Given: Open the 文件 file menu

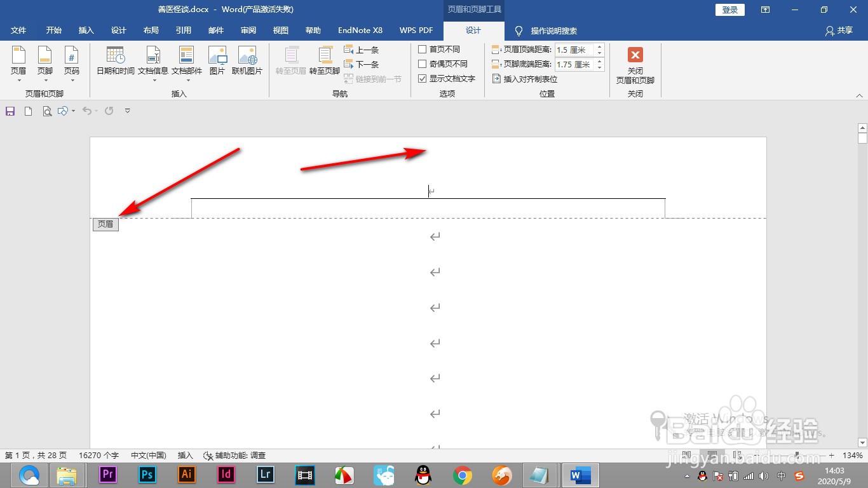Looking at the screenshot, I should [18, 30].
